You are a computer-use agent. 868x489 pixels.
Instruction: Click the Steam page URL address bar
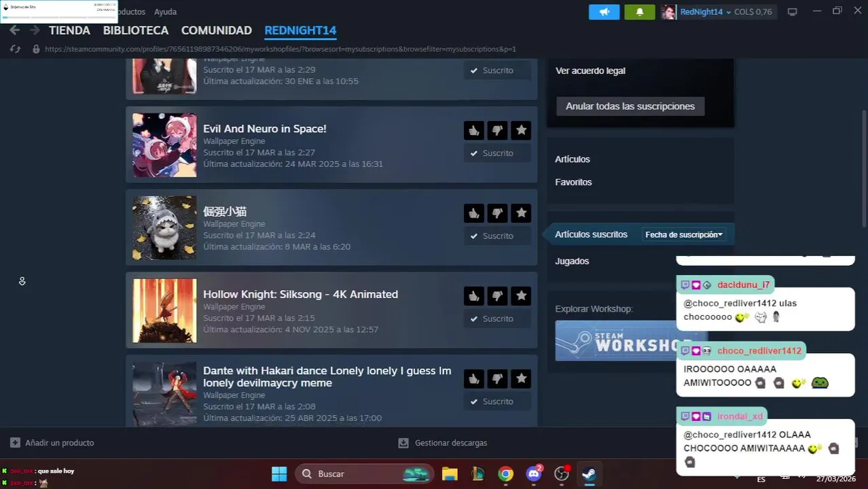coord(281,49)
